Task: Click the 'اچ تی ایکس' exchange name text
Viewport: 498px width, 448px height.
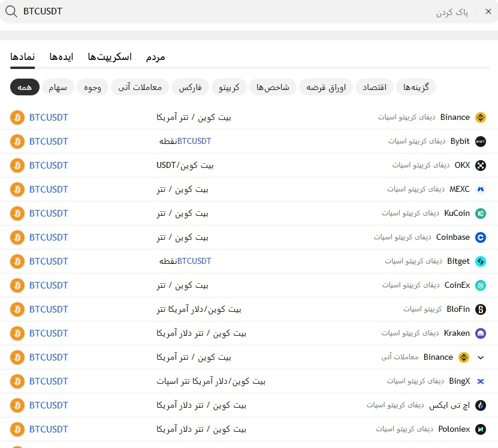Action: click(449, 405)
